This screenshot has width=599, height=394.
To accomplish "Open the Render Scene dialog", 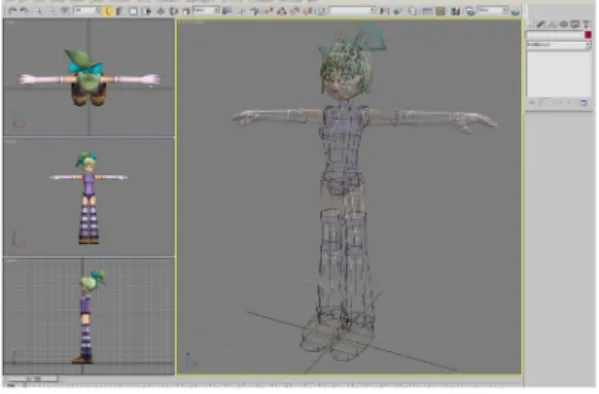I will (470, 11).
